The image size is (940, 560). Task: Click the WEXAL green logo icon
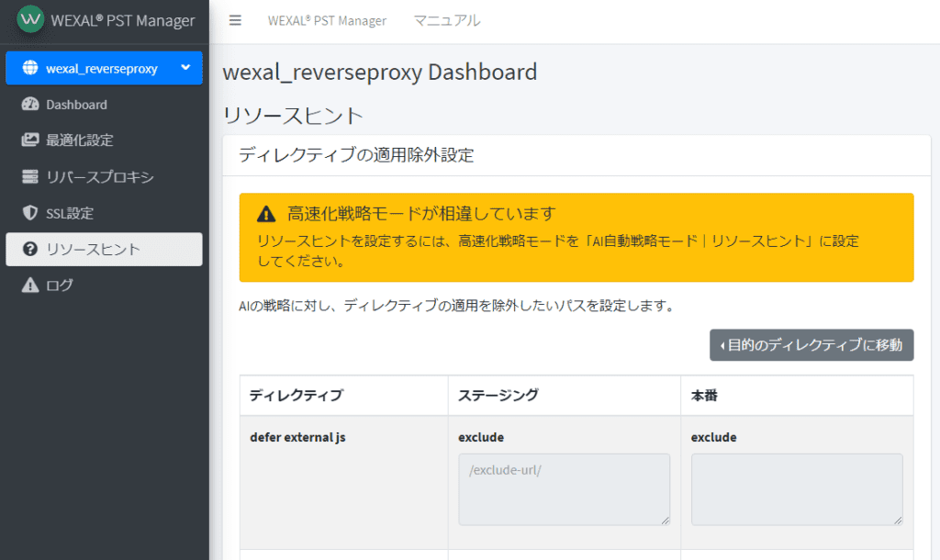pos(30,19)
